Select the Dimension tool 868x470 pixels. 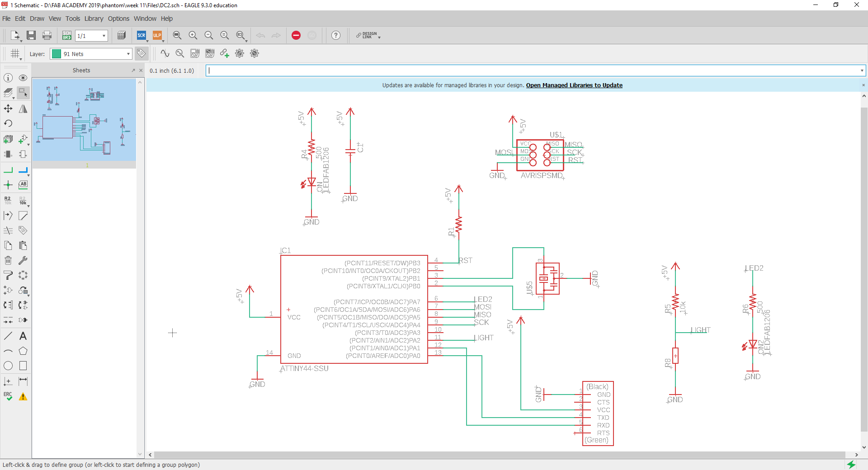23,381
